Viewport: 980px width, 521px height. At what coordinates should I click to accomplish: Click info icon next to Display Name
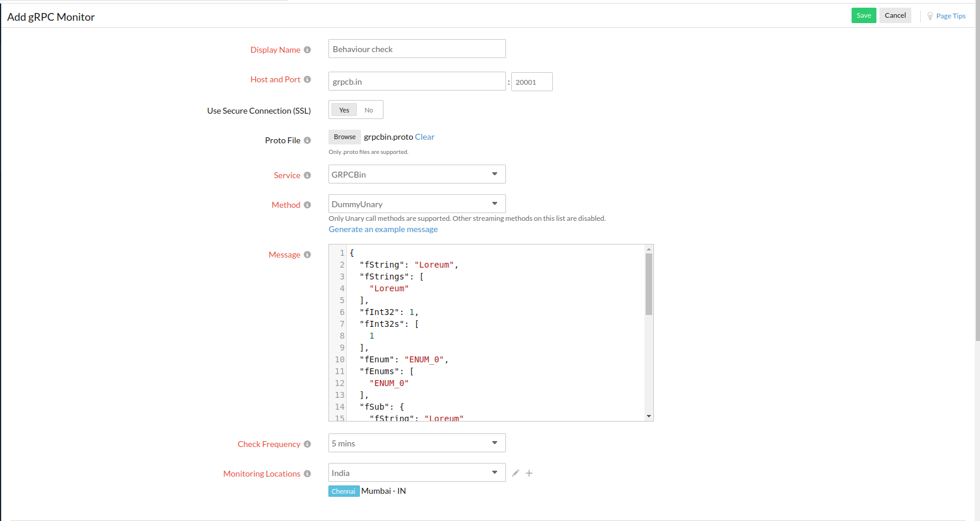pyautogui.click(x=307, y=50)
